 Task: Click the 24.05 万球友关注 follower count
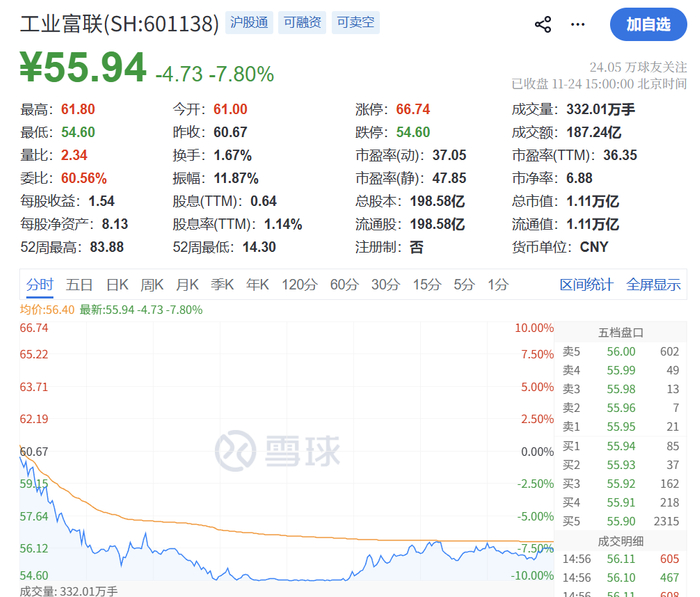(638, 67)
